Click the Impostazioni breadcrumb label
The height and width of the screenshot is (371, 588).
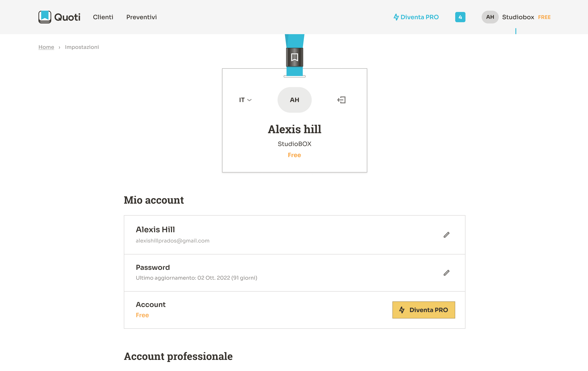(82, 47)
